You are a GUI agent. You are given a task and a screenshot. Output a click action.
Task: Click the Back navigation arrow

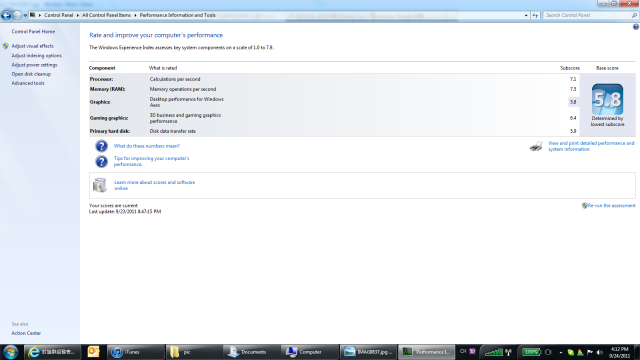tap(6, 15)
